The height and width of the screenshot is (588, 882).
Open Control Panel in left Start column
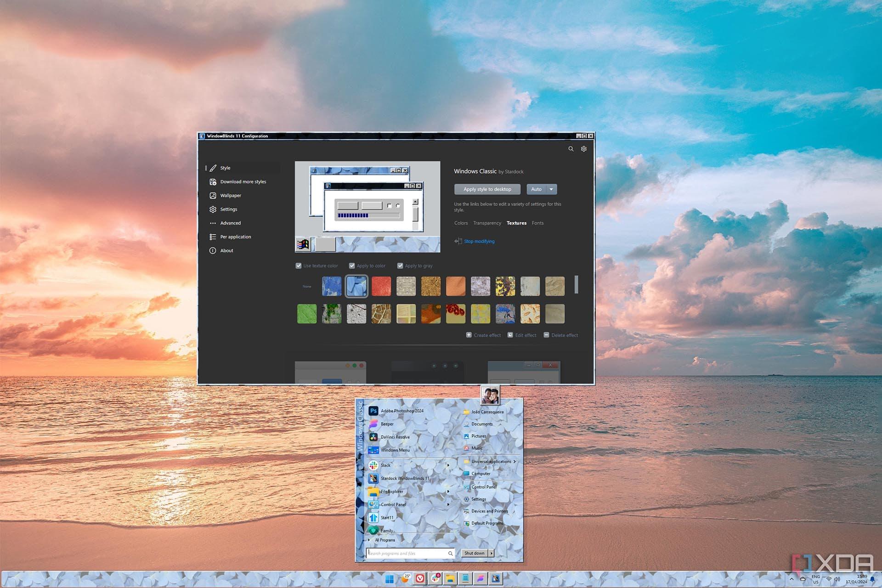[x=393, y=505]
